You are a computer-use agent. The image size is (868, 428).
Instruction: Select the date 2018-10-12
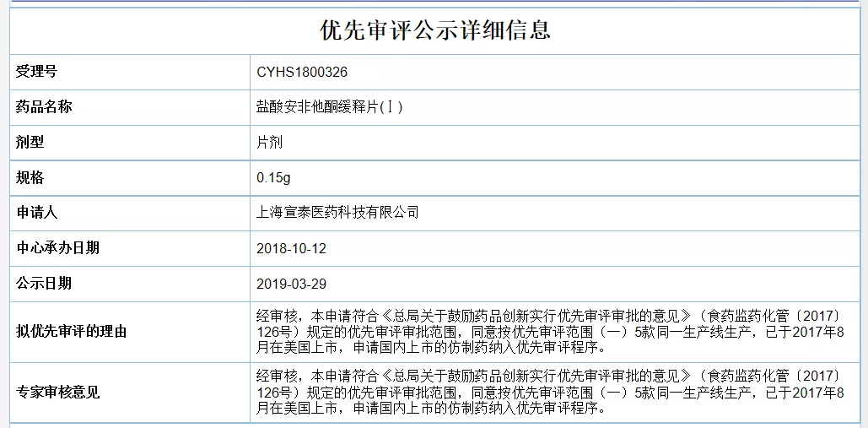click(x=291, y=248)
